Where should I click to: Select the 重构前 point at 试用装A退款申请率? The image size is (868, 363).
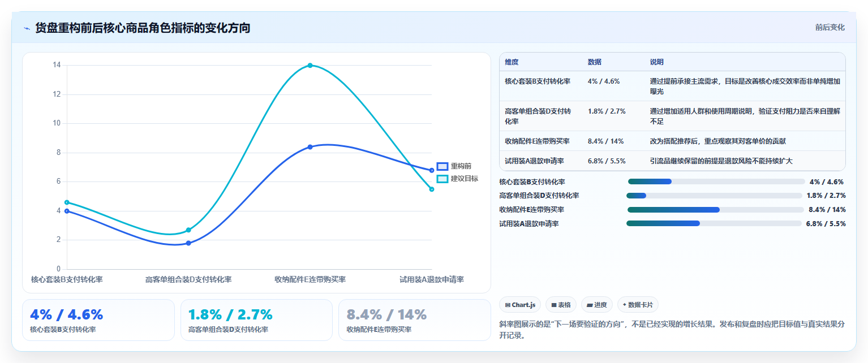click(x=432, y=170)
